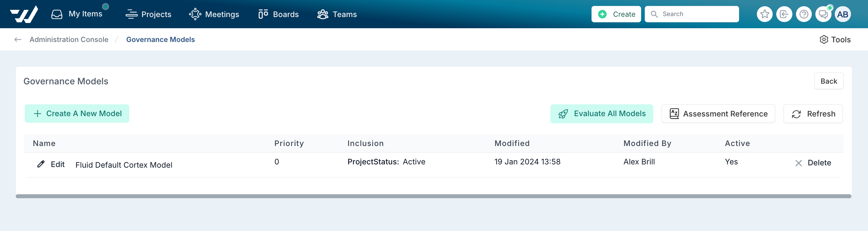The height and width of the screenshot is (231, 868).
Task: Click the priority value 0
Action: click(276, 162)
